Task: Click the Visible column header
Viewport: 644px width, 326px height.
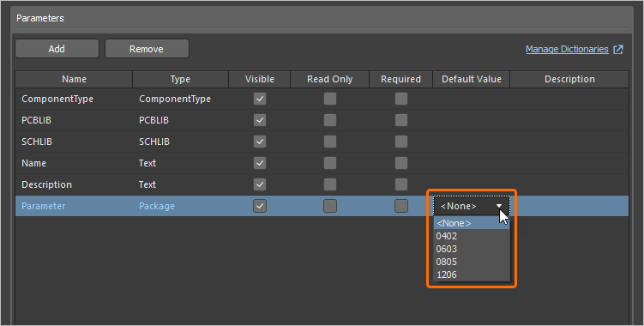Action: pos(260,79)
